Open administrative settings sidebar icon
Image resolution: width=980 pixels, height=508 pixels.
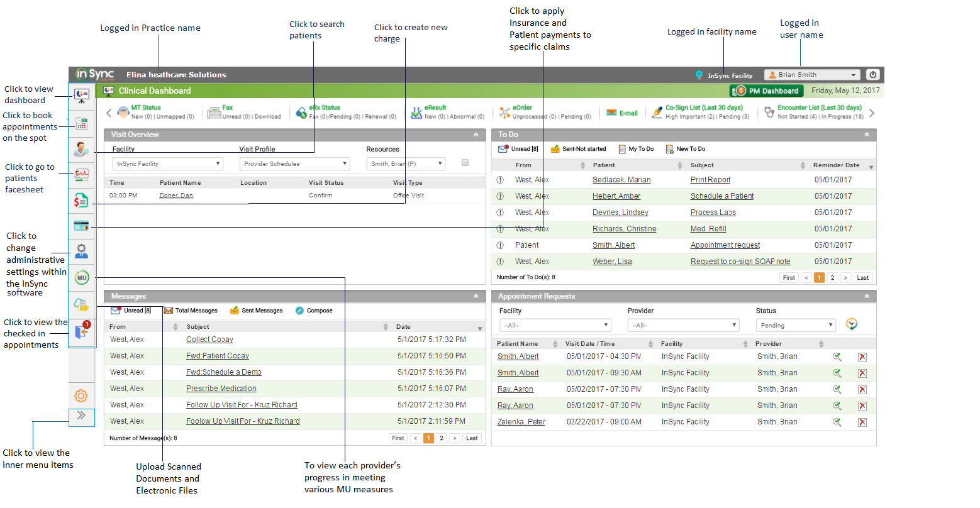coord(81,251)
